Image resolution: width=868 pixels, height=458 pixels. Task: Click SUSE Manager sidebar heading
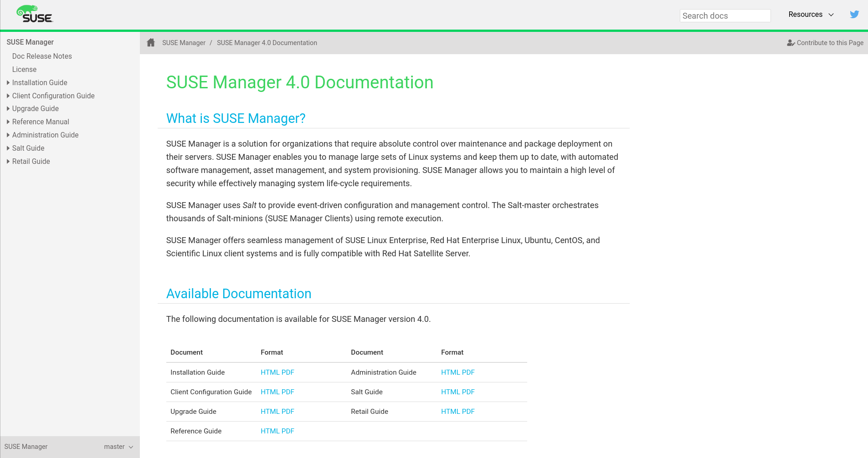[x=30, y=42]
